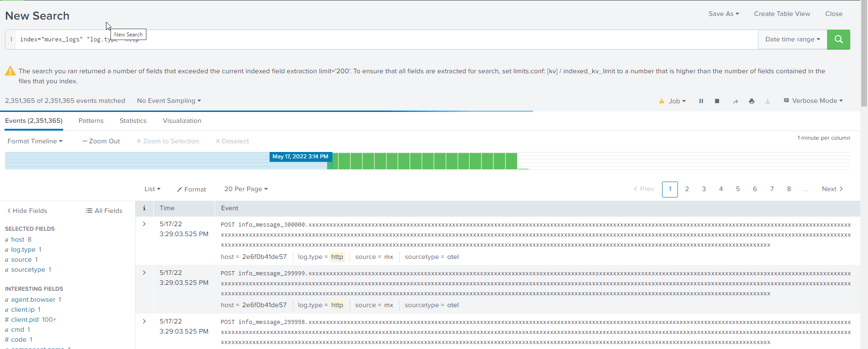868x349 pixels.
Task: Click inside the search query input
Action: (x=409, y=40)
